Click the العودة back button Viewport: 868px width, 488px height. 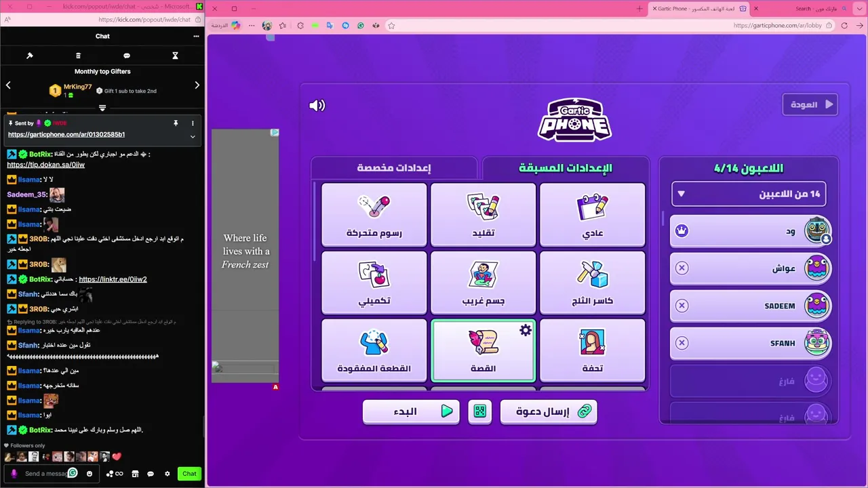pos(810,105)
